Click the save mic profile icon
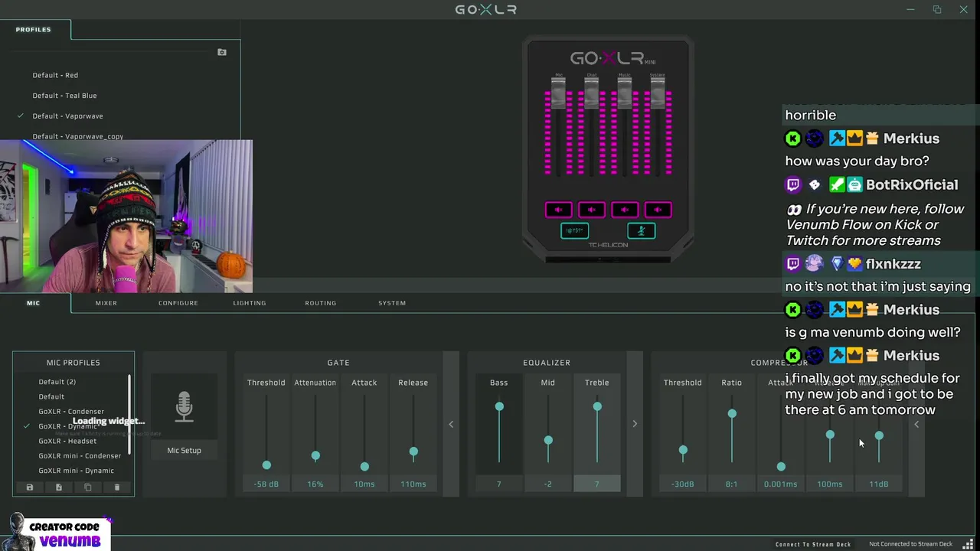 pos(30,487)
